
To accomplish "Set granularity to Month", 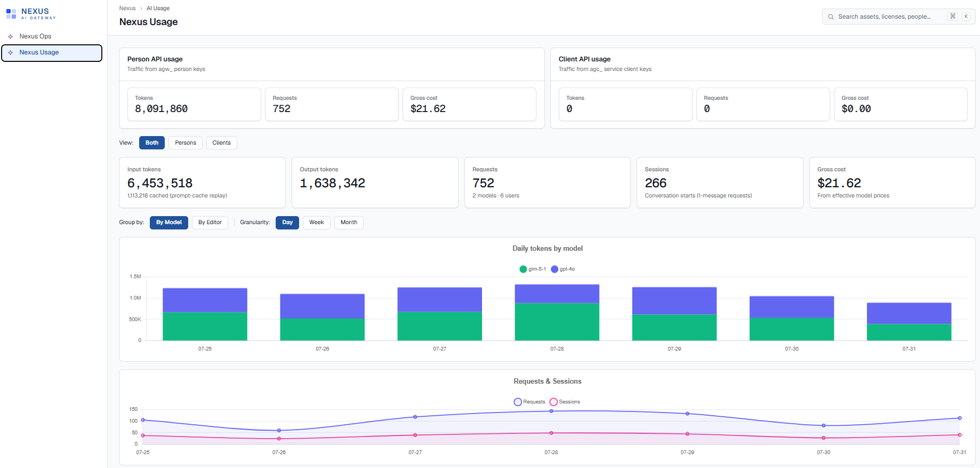I will coord(349,223).
